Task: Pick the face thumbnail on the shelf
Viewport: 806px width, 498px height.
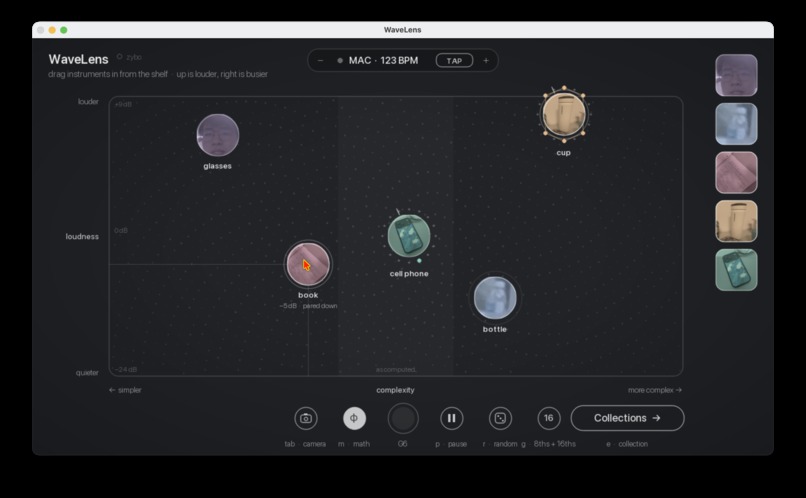Action: 736,75
